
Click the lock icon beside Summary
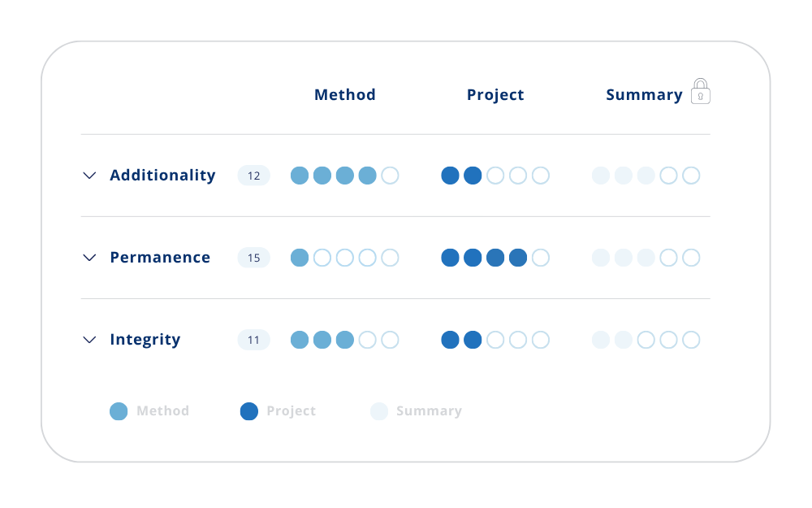point(700,92)
